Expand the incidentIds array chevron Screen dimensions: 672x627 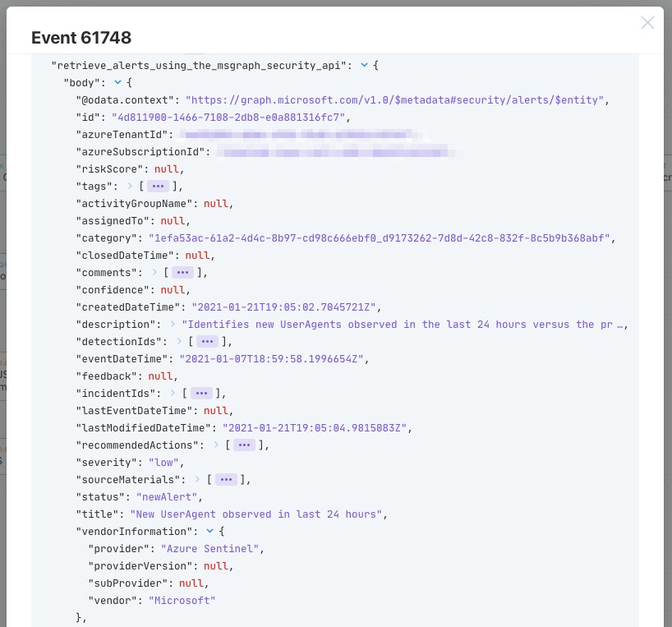tap(173, 394)
